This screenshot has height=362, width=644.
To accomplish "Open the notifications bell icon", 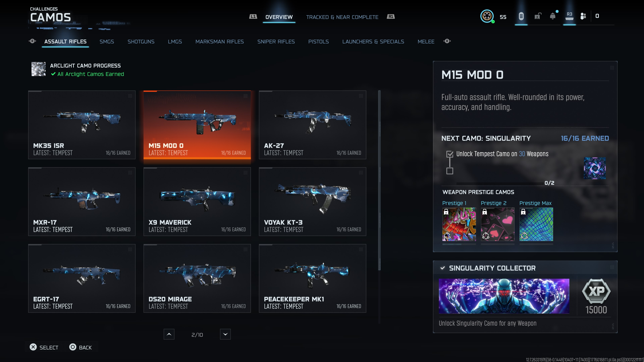I will pyautogui.click(x=553, y=16).
